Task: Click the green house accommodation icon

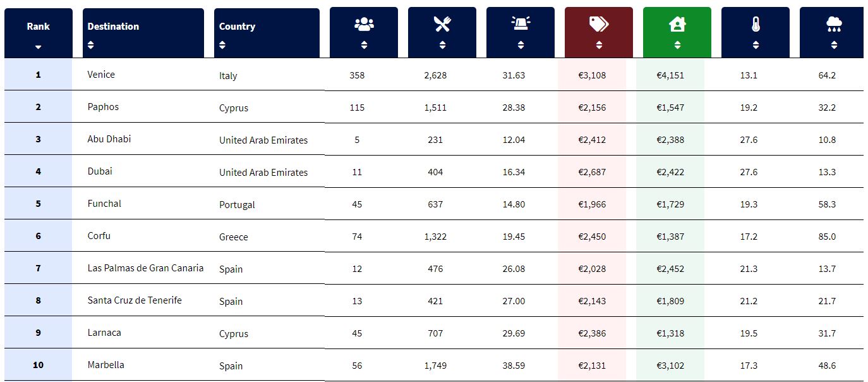Action: tap(677, 24)
